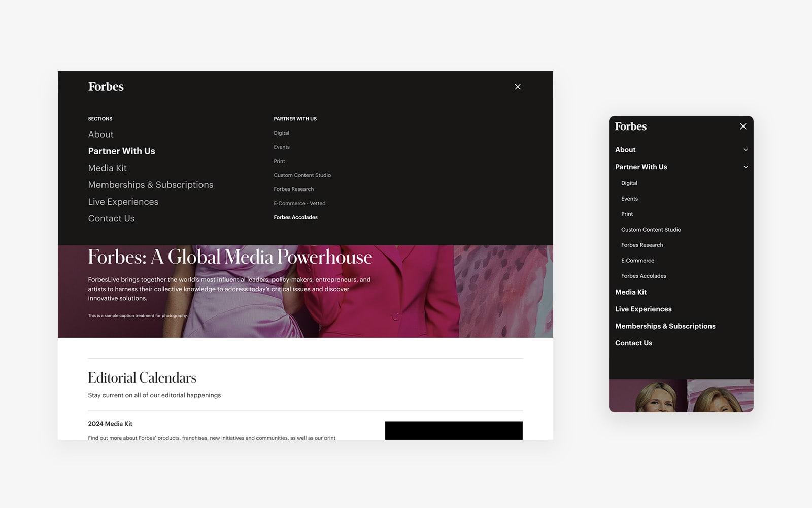Open Custom Content Studio link in desktop submenu
Image resolution: width=812 pixels, height=508 pixels.
click(302, 175)
